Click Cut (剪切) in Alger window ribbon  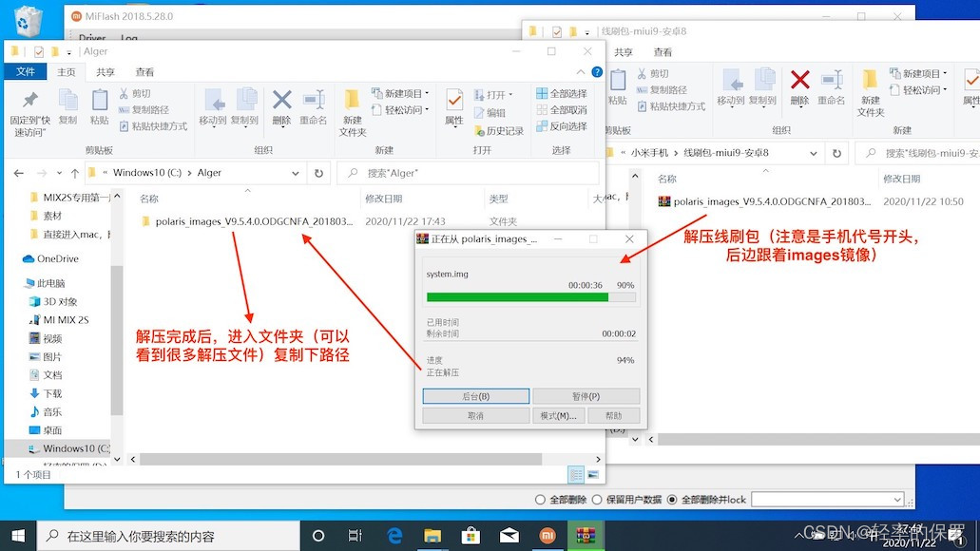135,93
